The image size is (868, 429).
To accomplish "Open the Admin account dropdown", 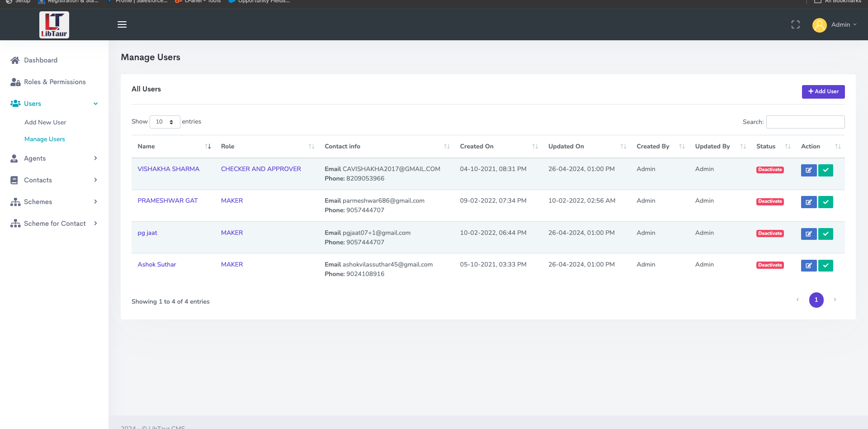I will coord(835,24).
